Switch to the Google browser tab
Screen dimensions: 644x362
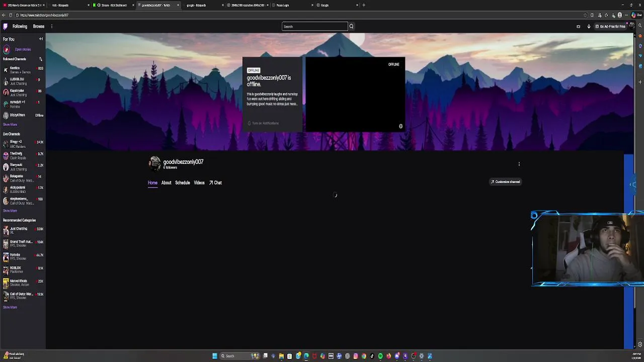pyautogui.click(x=337, y=5)
